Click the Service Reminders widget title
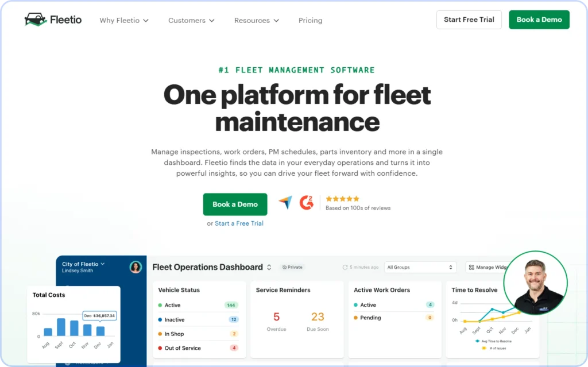Image resolution: width=588 pixels, height=367 pixels. click(283, 290)
